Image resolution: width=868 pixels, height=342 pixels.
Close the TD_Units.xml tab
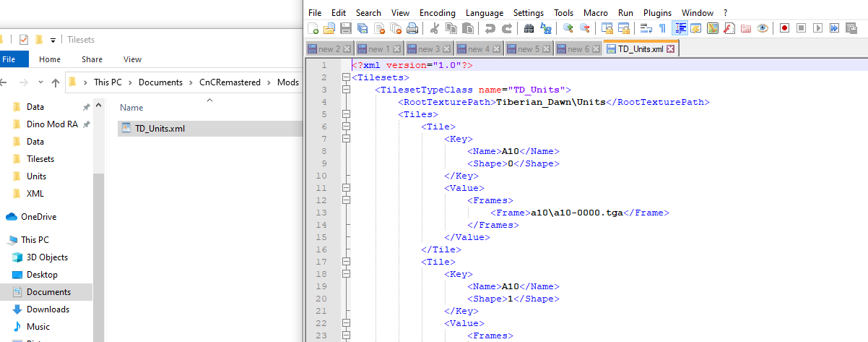pos(670,49)
